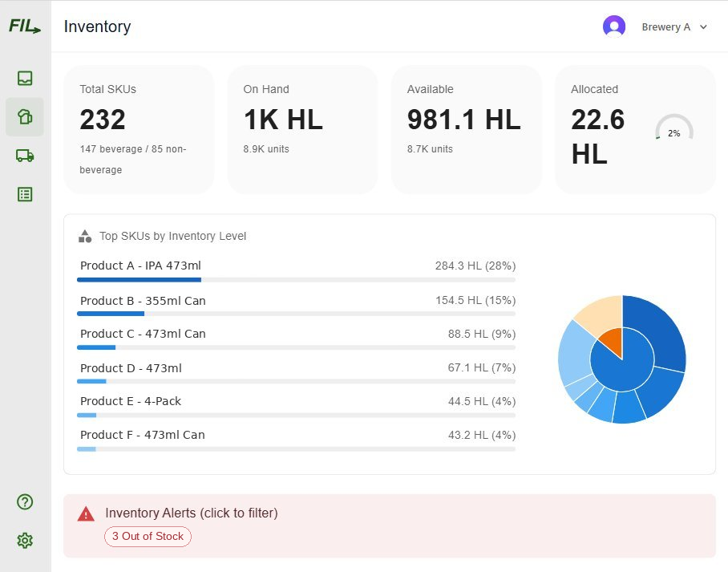This screenshot has width=728, height=572.
Task: Select the beer mug inventory icon
Action: [25, 116]
